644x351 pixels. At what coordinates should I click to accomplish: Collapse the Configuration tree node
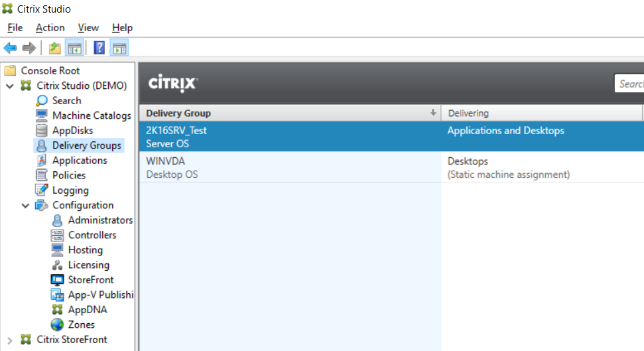tap(25, 206)
